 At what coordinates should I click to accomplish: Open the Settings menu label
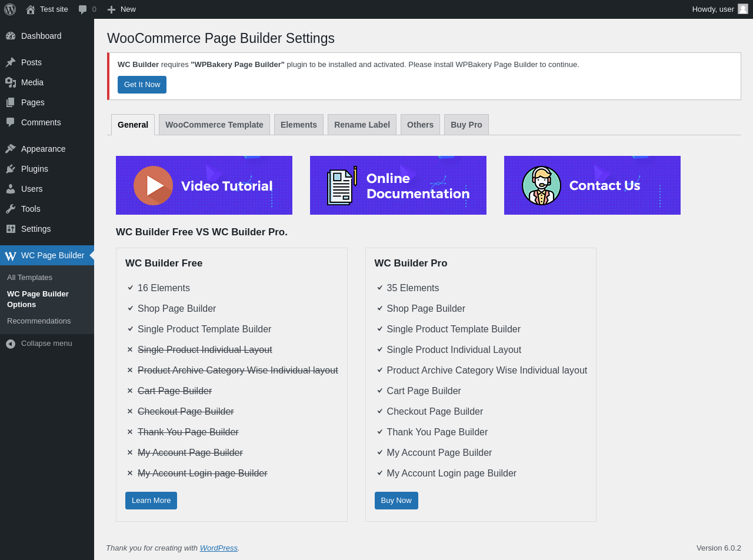pos(36,229)
